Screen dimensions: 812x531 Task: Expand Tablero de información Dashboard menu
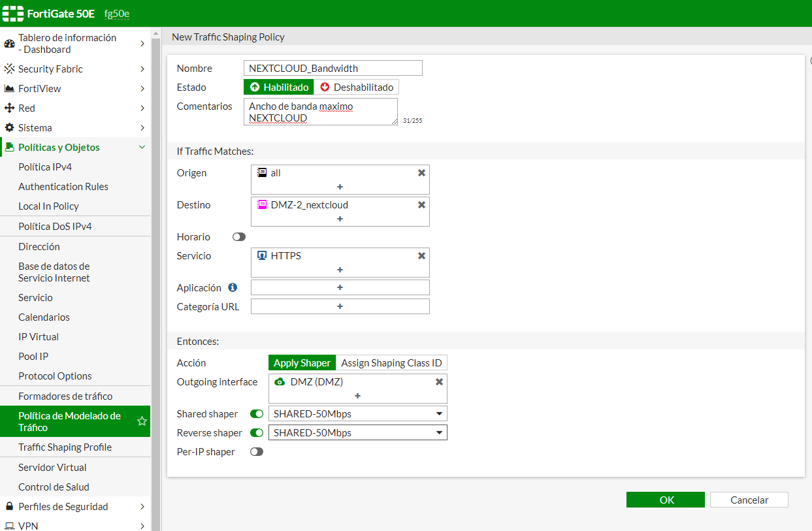[142, 44]
